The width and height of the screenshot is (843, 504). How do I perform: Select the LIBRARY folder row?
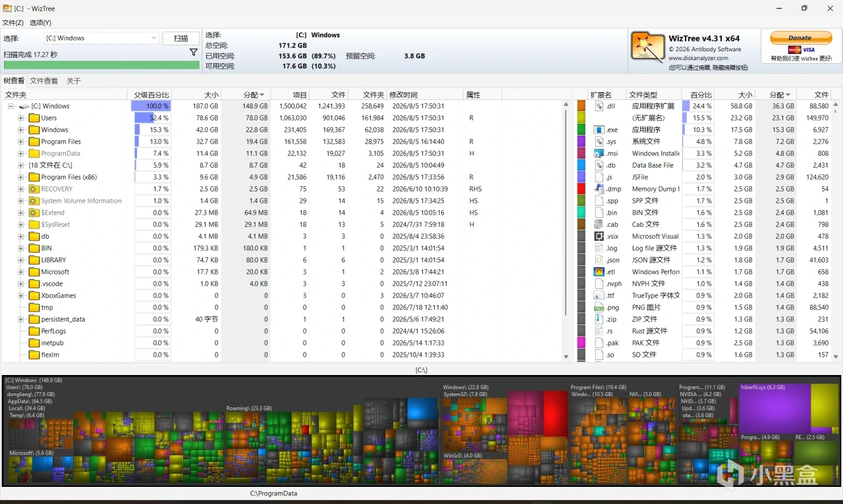(x=283, y=260)
